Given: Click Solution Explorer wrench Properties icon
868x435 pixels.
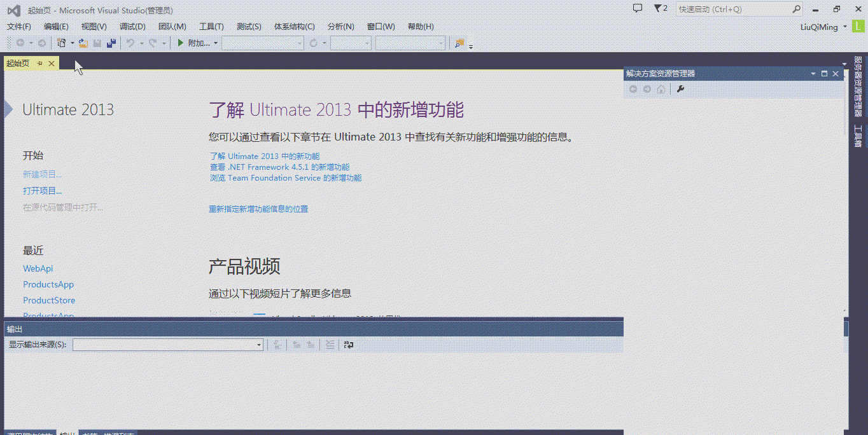Looking at the screenshot, I should pyautogui.click(x=680, y=89).
